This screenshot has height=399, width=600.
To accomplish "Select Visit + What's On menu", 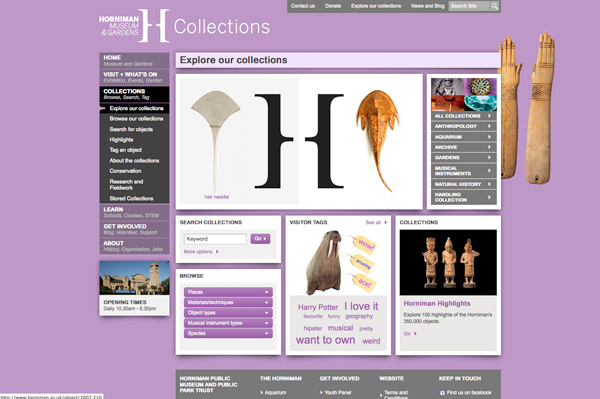I will click(134, 77).
